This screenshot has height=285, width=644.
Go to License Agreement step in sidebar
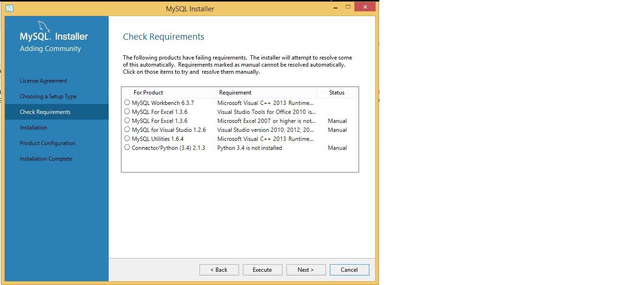(x=43, y=81)
